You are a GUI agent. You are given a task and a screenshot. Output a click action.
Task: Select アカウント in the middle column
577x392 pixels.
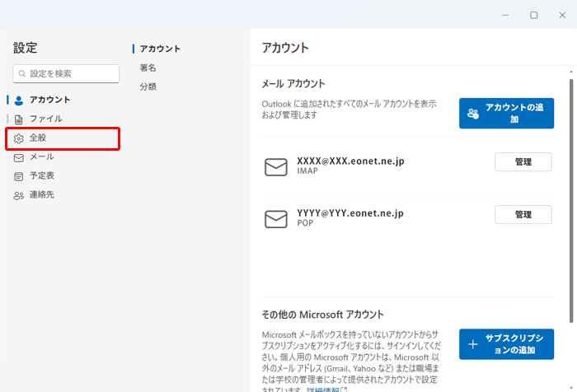[160, 49]
